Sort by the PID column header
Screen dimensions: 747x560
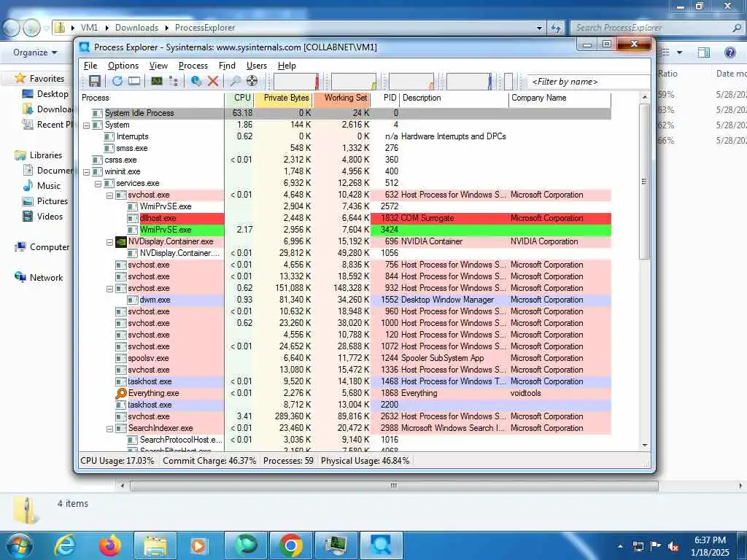pos(385,98)
